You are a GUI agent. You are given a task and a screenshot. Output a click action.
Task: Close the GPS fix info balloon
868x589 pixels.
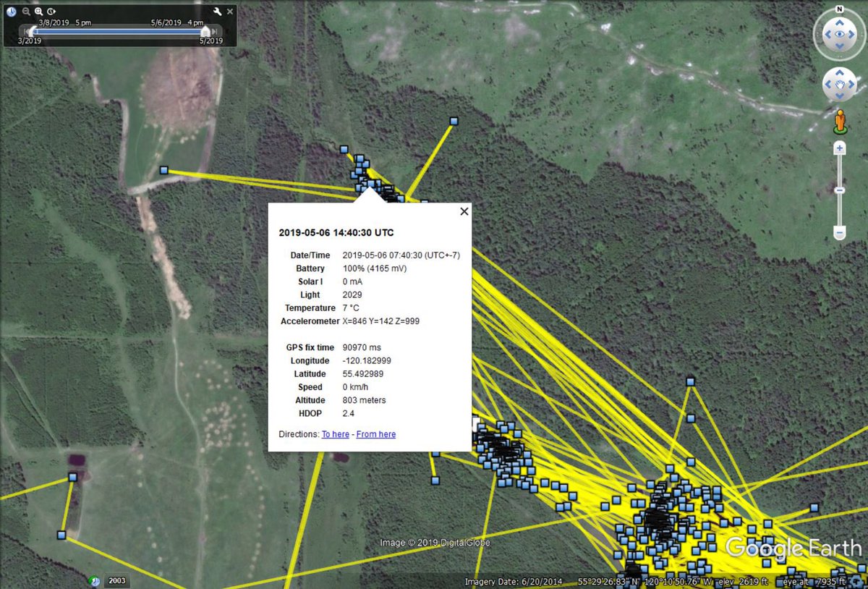tap(464, 211)
